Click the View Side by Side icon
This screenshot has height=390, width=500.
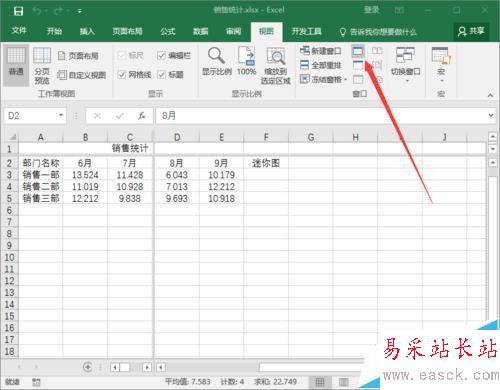click(x=377, y=51)
